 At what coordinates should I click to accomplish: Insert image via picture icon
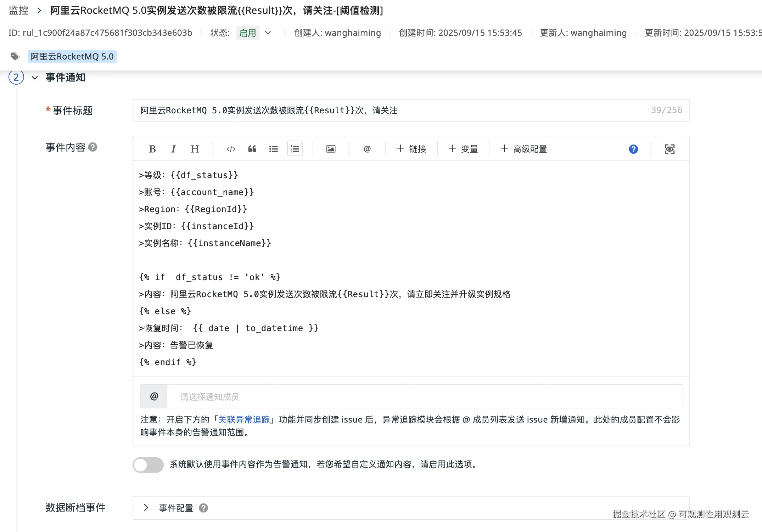[331, 149]
